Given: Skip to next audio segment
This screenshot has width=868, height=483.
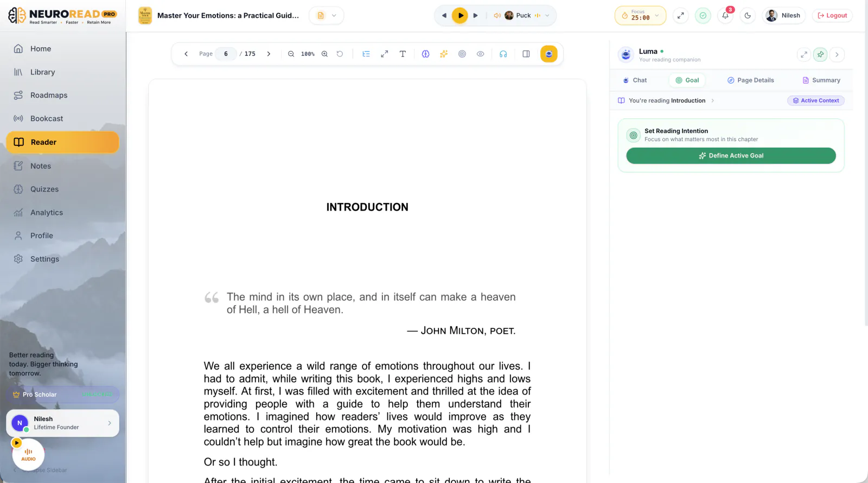Looking at the screenshot, I should point(476,16).
